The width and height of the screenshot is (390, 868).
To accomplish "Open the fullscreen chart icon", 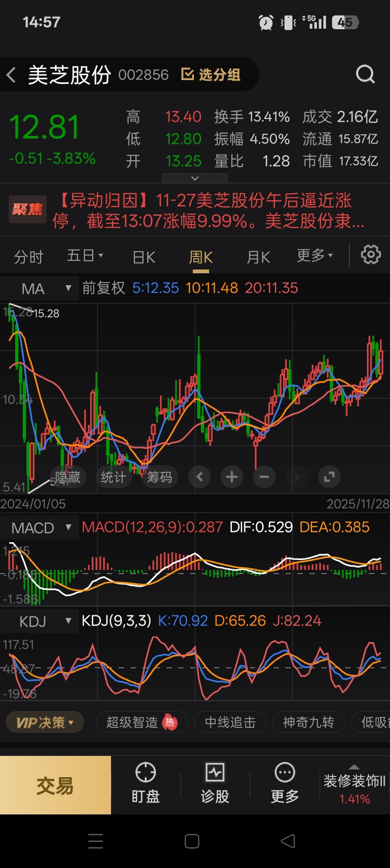I will click(329, 477).
